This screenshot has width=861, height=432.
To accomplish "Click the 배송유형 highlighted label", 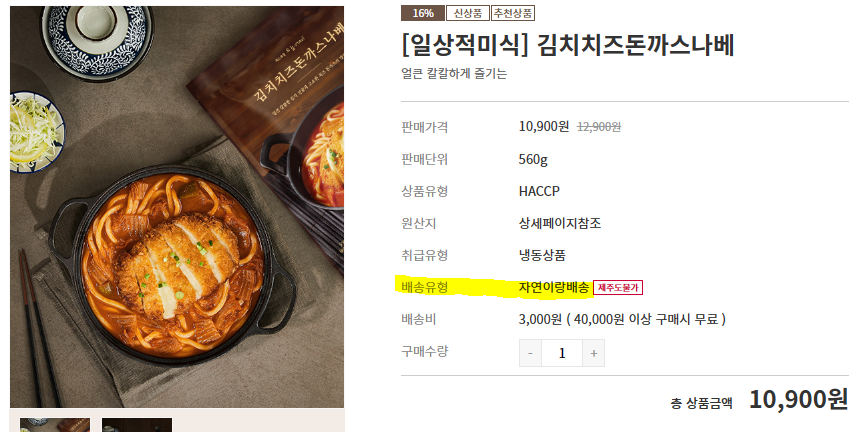I will (x=424, y=287).
